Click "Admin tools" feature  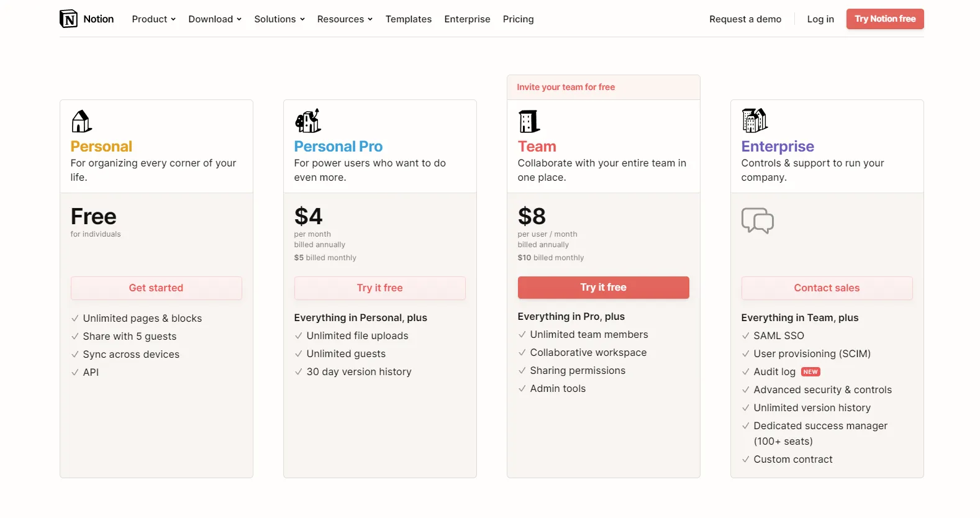558,389
